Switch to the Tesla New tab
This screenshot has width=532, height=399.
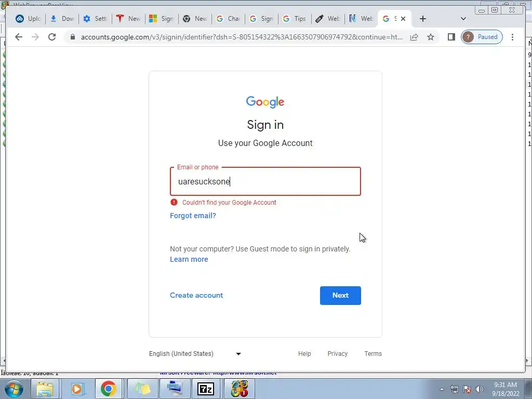point(129,19)
